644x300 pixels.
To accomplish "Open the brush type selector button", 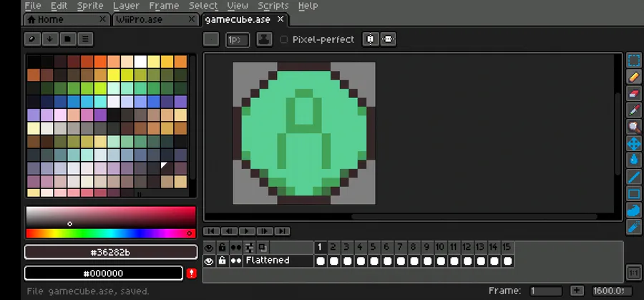I will [211, 39].
